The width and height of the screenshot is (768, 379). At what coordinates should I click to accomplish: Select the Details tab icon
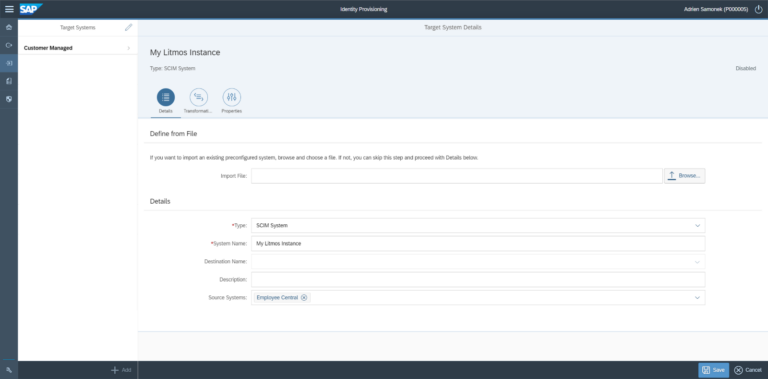[166, 97]
